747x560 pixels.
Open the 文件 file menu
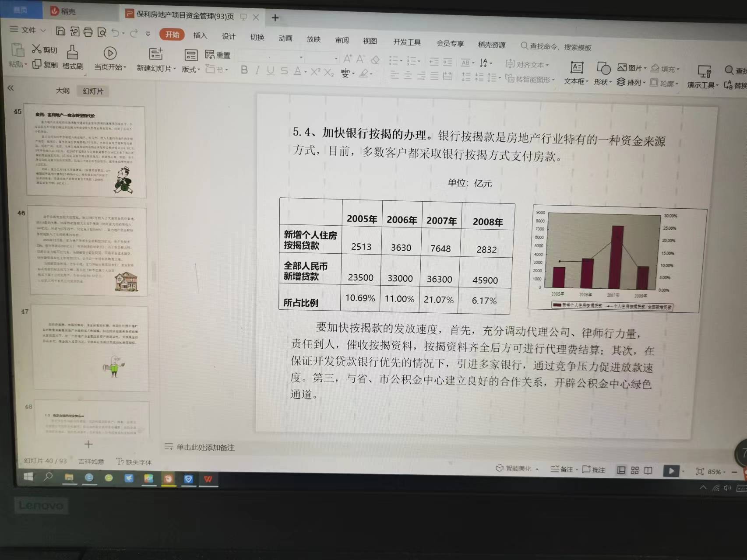28,30
